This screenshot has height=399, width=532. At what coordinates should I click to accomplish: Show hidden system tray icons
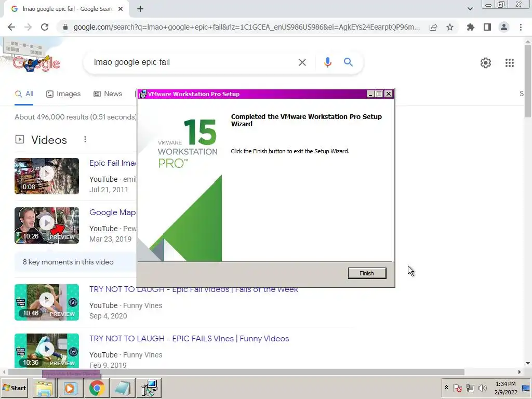pyautogui.click(x=446, y=388)
